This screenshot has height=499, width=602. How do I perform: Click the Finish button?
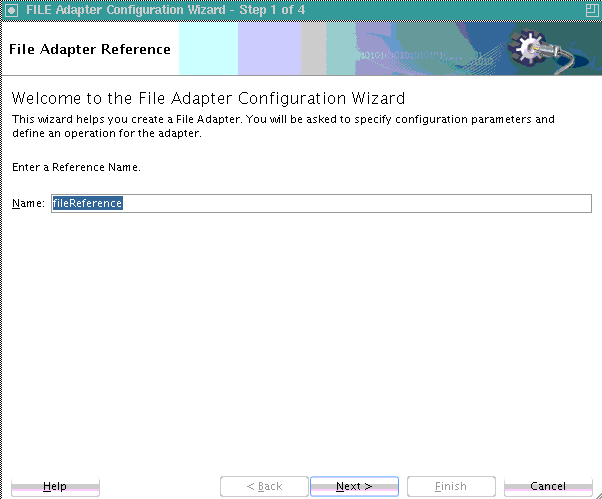click(x=450, y=486)
